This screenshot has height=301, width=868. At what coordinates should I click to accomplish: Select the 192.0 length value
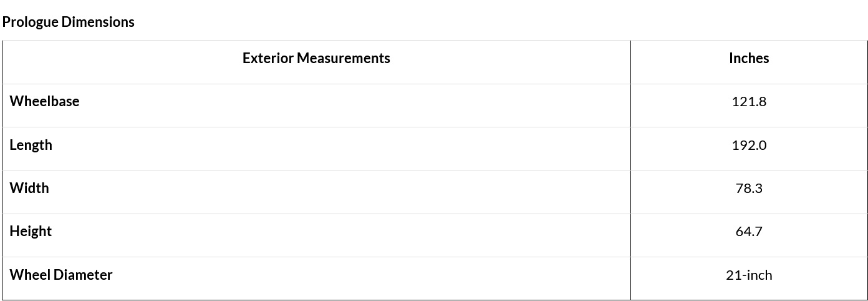[749, 145]
